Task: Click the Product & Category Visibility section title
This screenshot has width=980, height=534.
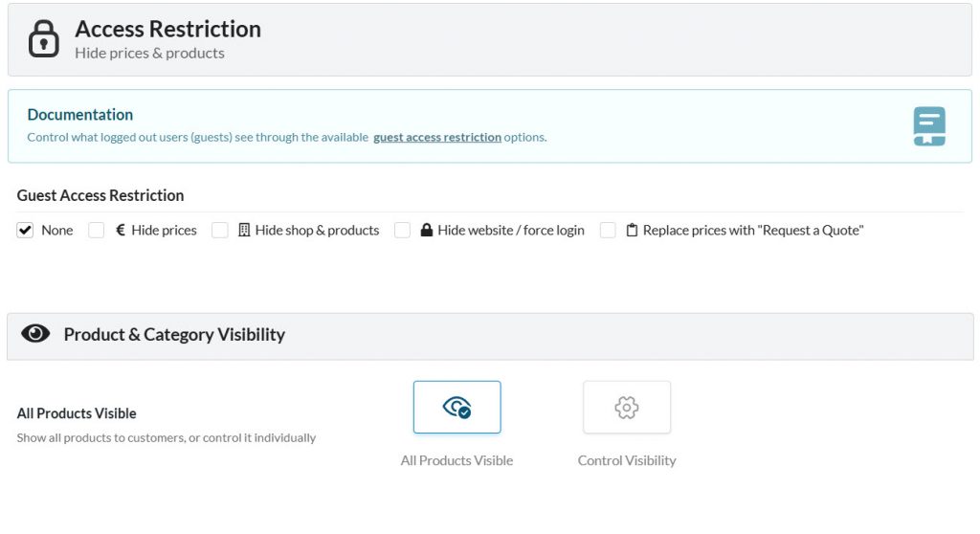Action: pyautogui.click(x=174, y=334)
